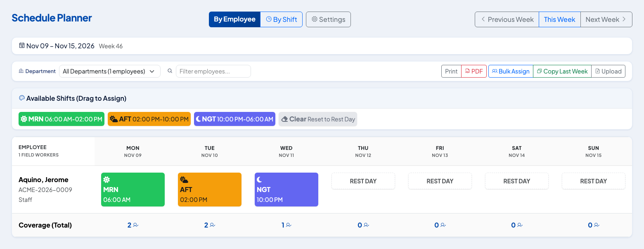
Task: Click the WED Nov 11 column header
Action: [286, 152]
